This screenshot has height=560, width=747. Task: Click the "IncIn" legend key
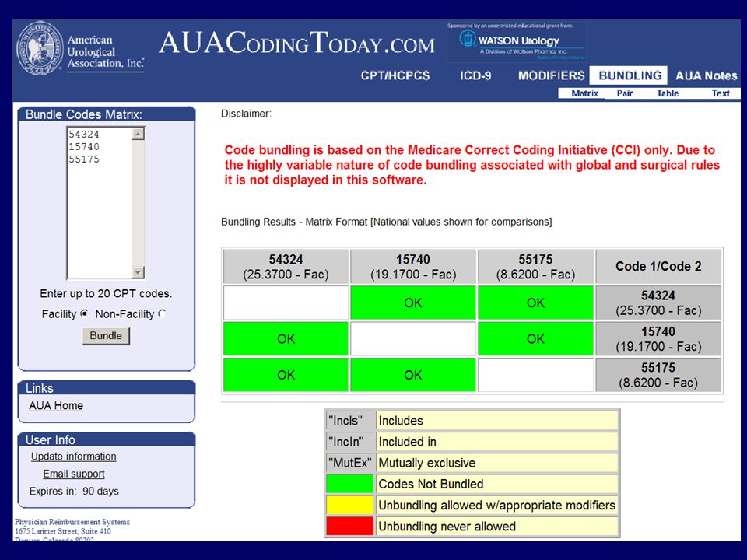tap(349, 442)
